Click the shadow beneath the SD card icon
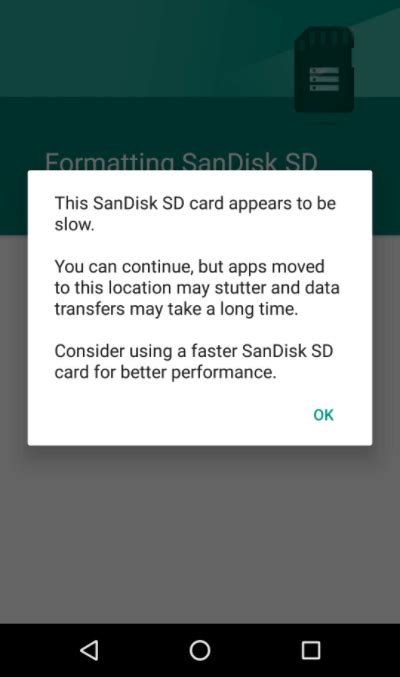This screenshot has width=400, height=677. click(x=324, y=123)
